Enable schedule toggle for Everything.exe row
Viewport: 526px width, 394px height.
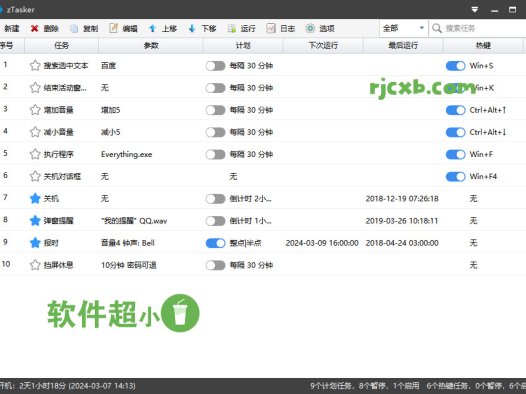tap(215, 154)
